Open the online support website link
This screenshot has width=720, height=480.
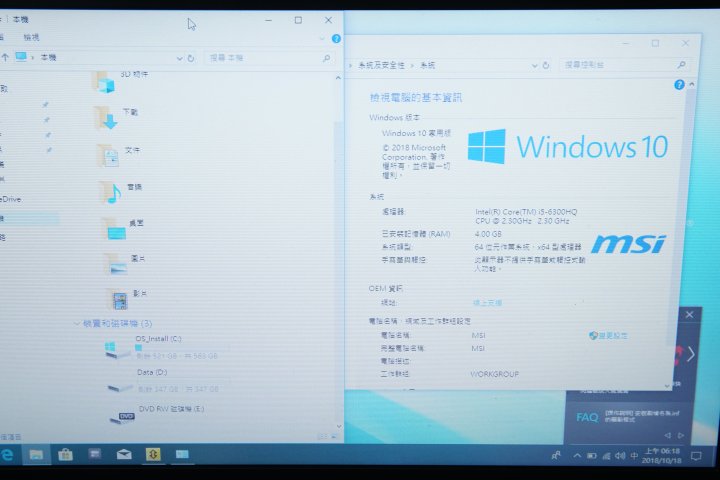coord(487,303)
